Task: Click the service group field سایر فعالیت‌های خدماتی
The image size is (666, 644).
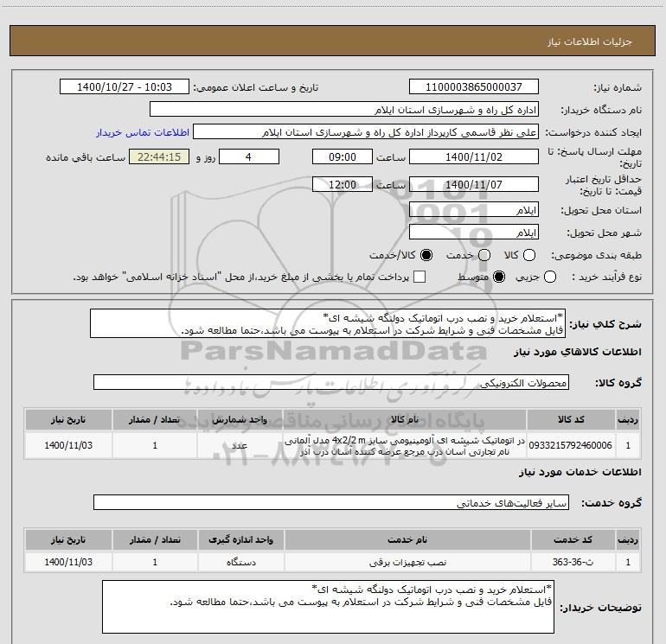Action: [x=331, y=502]
